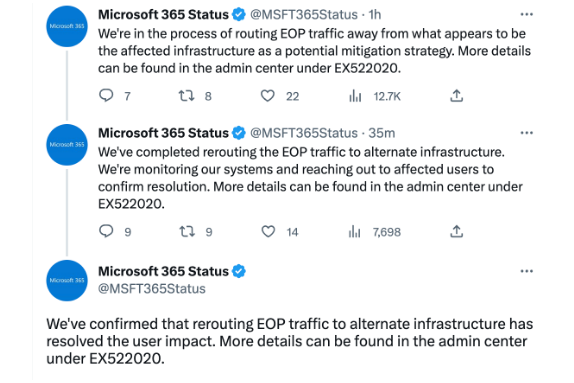This screenshot has width=574, height=383.
Task: Like the first tweet with 22 likes
Action: point(268,96)
